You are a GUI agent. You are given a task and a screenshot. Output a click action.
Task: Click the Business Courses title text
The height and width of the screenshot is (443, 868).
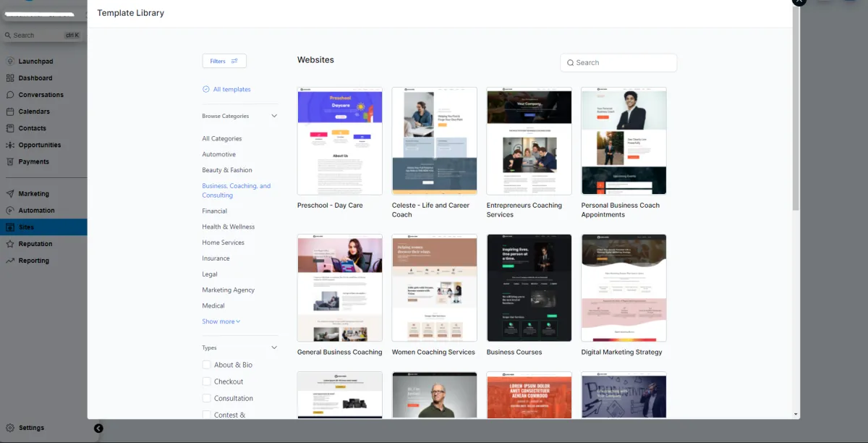tap(514, 353)
